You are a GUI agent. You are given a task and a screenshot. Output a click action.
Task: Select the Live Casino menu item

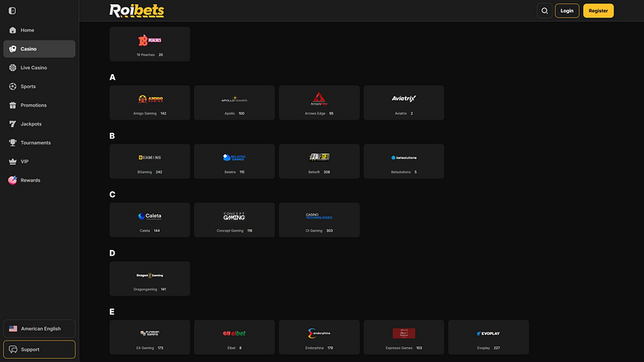[40, 68]
